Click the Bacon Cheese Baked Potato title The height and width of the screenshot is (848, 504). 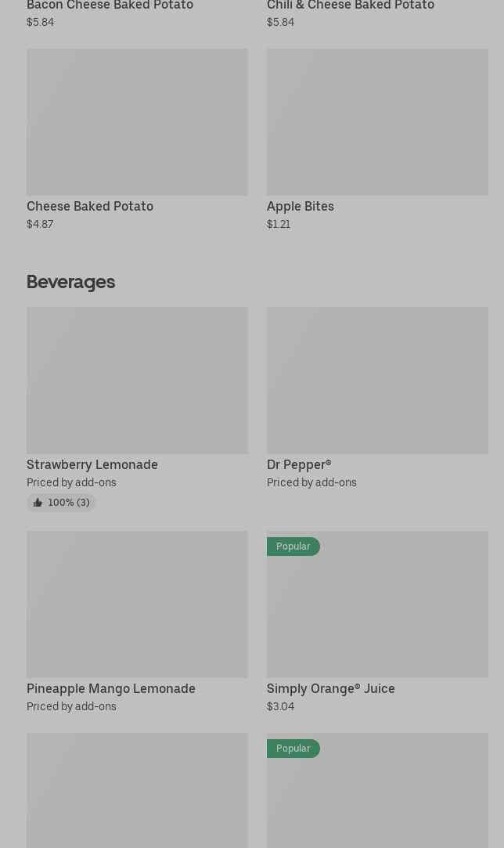point(110,5)
